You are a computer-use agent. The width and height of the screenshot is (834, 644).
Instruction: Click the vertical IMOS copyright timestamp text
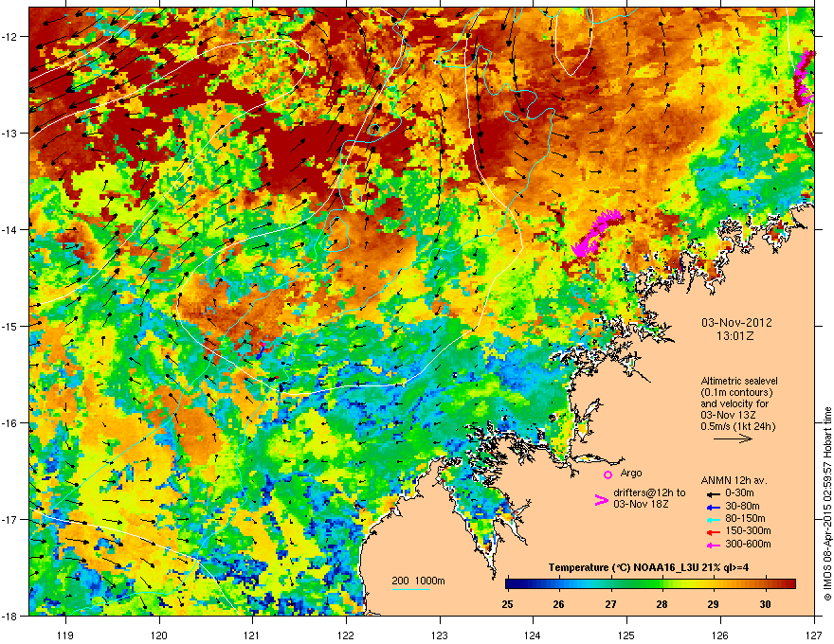click(x=827, y=504)
